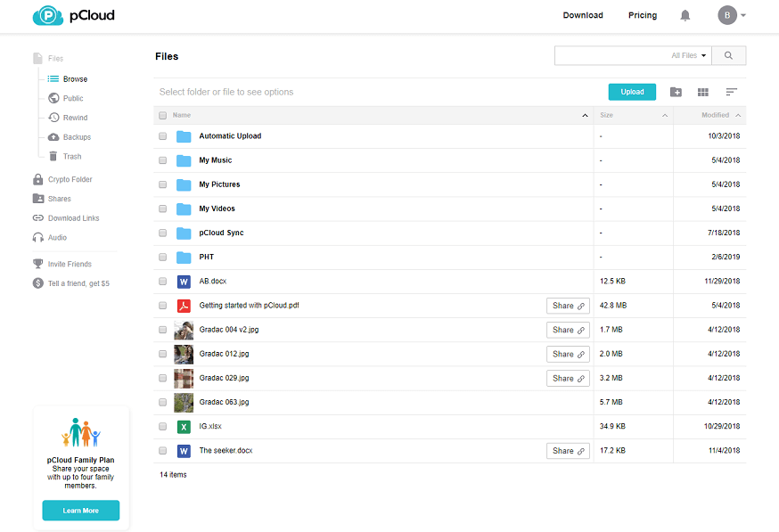
Task: Open the Browse section in sidebar
Action: point(75,78)
